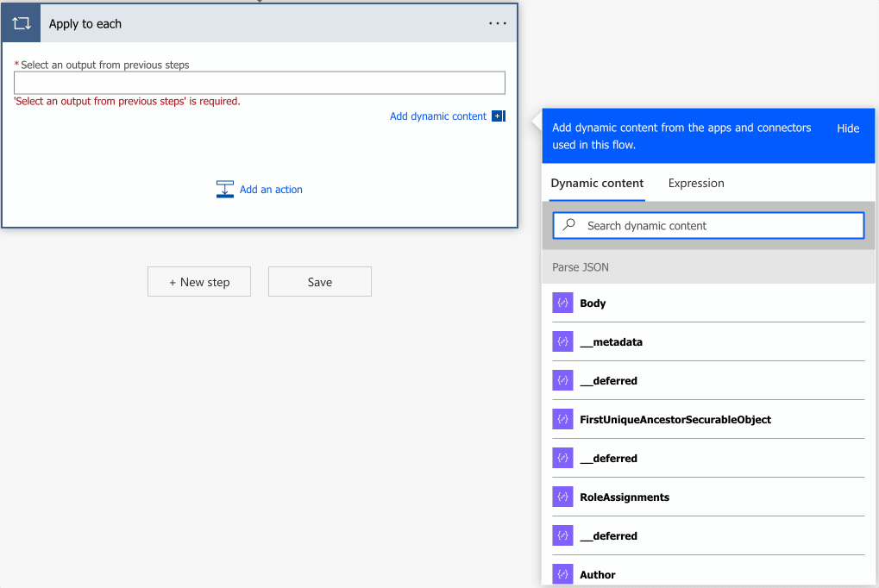Collapse the Apply to each card header
This screenshot has height=588, width=879.
(259, 24)
